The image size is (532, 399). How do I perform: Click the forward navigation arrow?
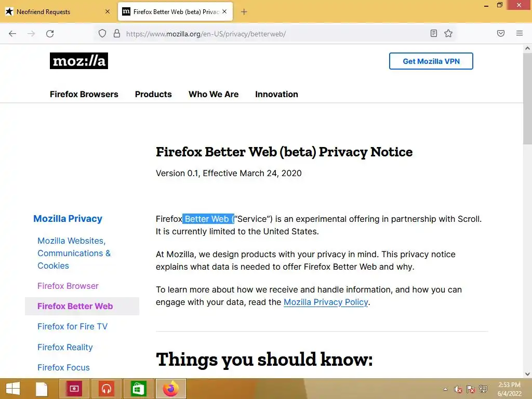(x=31, y=34)
